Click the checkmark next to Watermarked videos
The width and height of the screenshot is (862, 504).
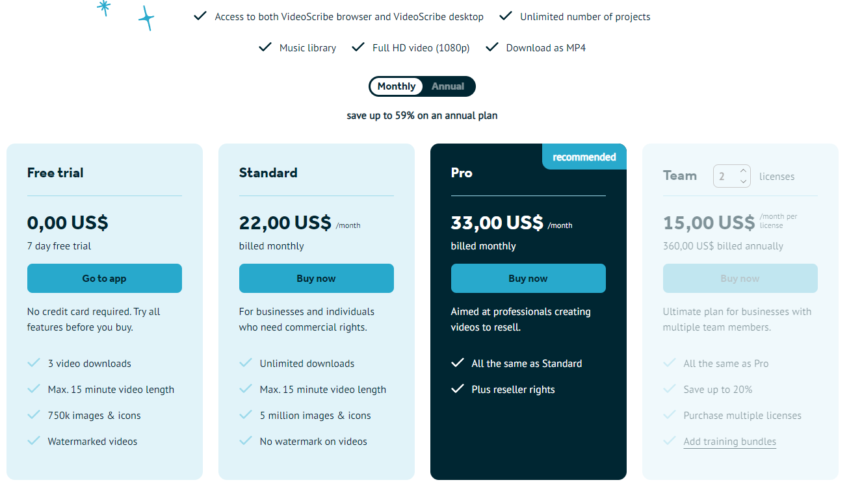click(x=34, y=441)
